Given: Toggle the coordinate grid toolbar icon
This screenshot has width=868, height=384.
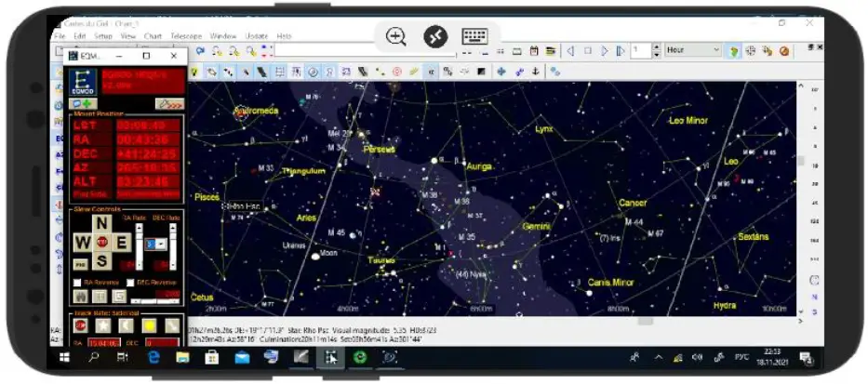Looking at the screenshot, I should point(280,72).
